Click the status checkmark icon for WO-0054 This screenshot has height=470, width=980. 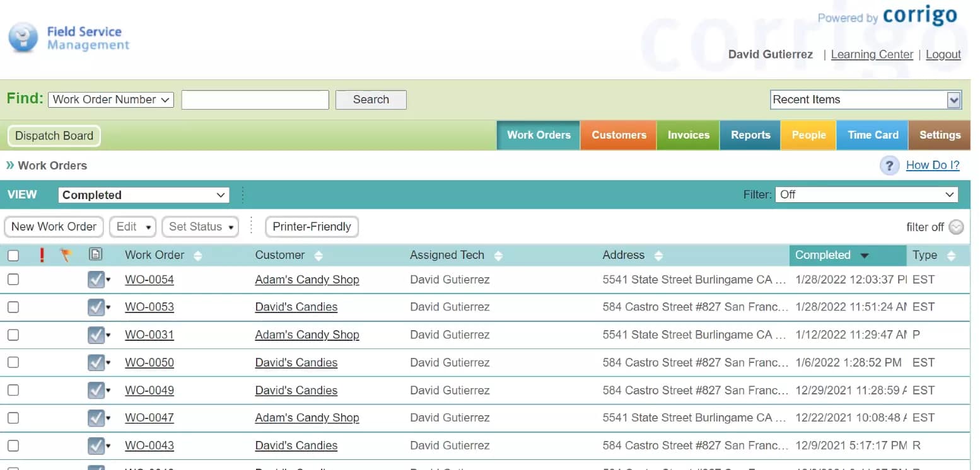pos(96,280)
